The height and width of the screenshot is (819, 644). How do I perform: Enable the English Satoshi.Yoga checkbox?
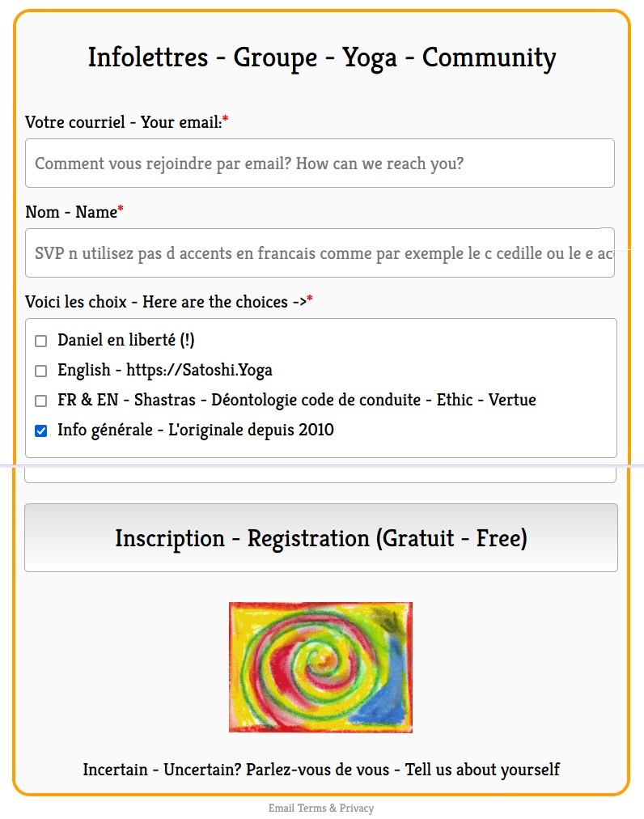[41, 371]
